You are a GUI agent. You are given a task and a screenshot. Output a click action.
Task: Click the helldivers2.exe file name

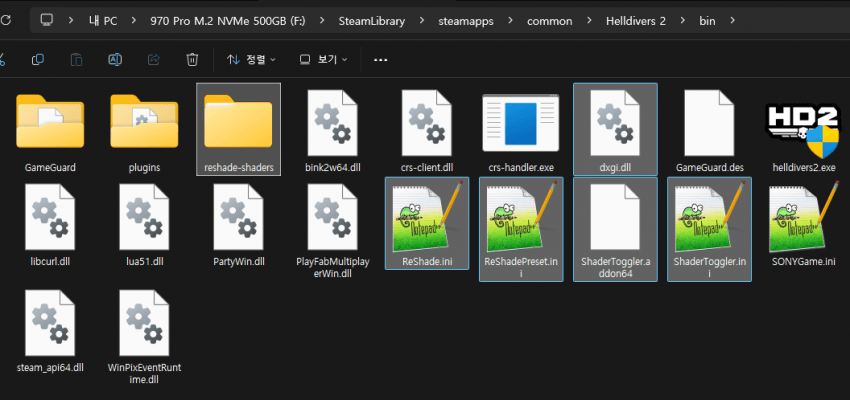[x=804, y=167]
